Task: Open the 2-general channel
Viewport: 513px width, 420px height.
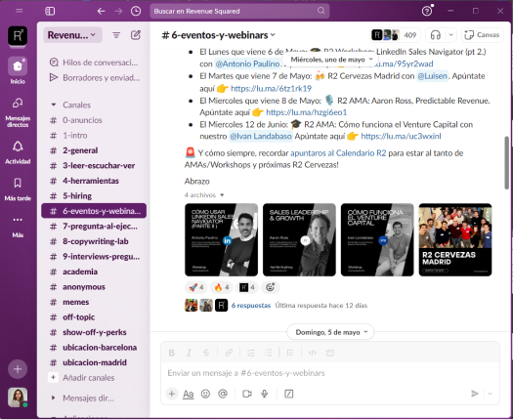Action: (94, 150)
